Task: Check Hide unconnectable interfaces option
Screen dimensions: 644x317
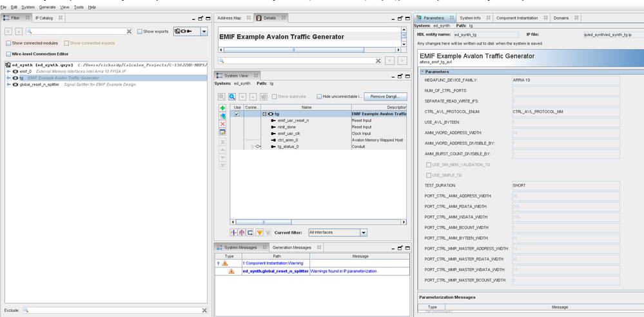Action: [x=319, y=97]
